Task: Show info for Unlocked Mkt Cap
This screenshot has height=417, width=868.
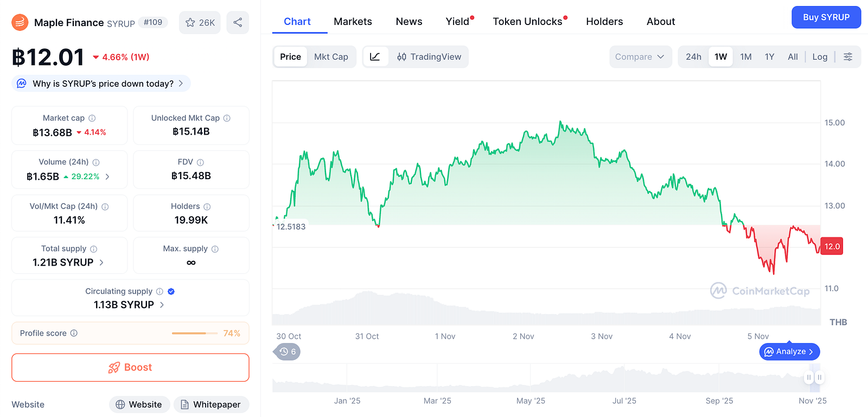Action: pyautogui.click(x=227, y=118)
